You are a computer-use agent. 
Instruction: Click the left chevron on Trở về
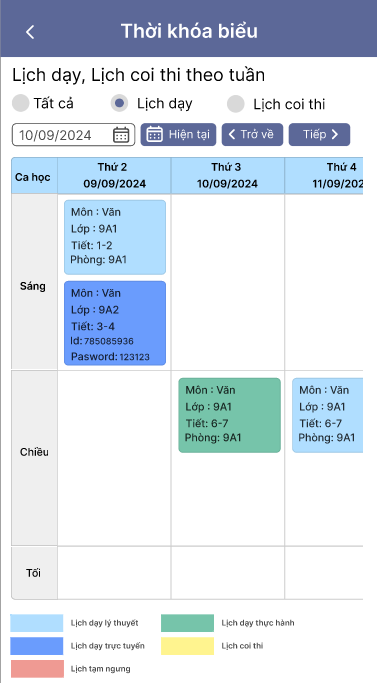[232, 134]
